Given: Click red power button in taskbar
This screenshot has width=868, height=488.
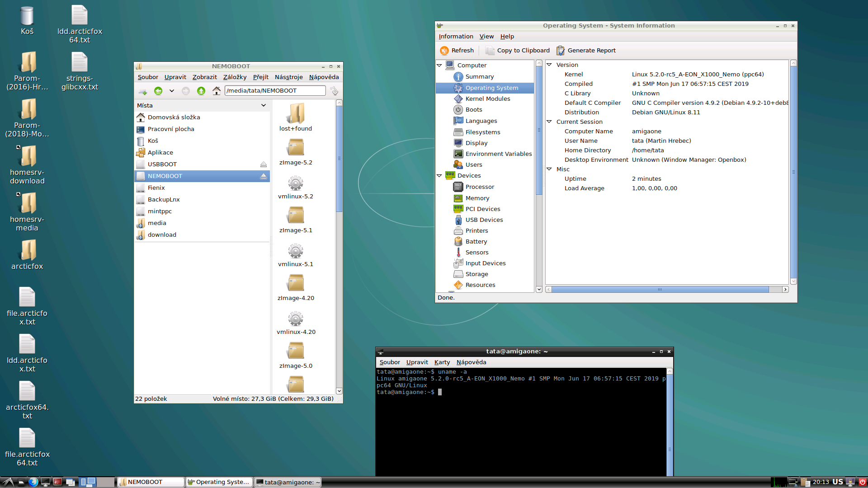Looking at the screenshot, I should point(862,482).
